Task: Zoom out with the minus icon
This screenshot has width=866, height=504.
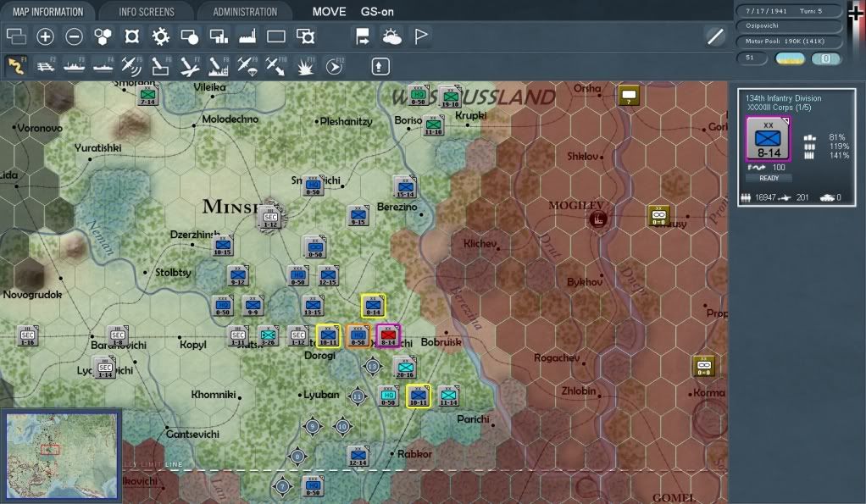Action: coord(74,36)
